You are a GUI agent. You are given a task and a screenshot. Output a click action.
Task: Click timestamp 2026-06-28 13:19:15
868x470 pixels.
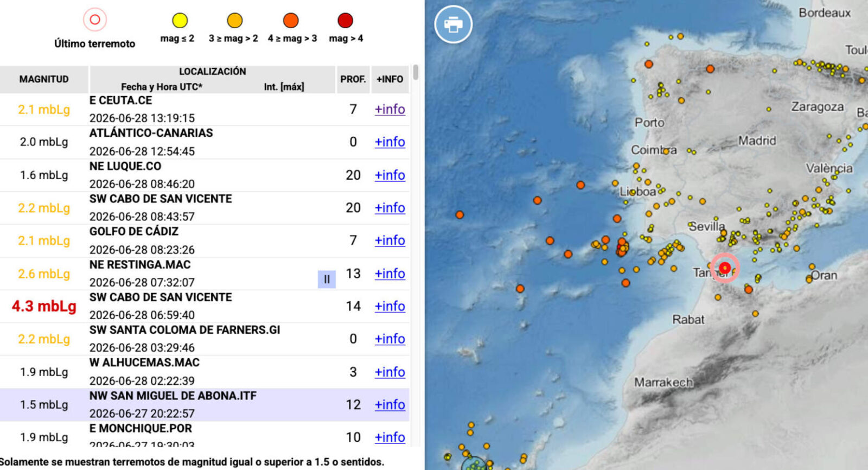coord(142,118)
